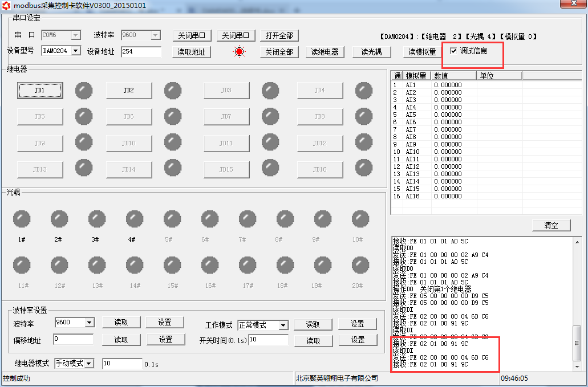Viewport: 588px width, 387px height.
Task: Click the red serial status indicator light
Action: click(239, 52)
